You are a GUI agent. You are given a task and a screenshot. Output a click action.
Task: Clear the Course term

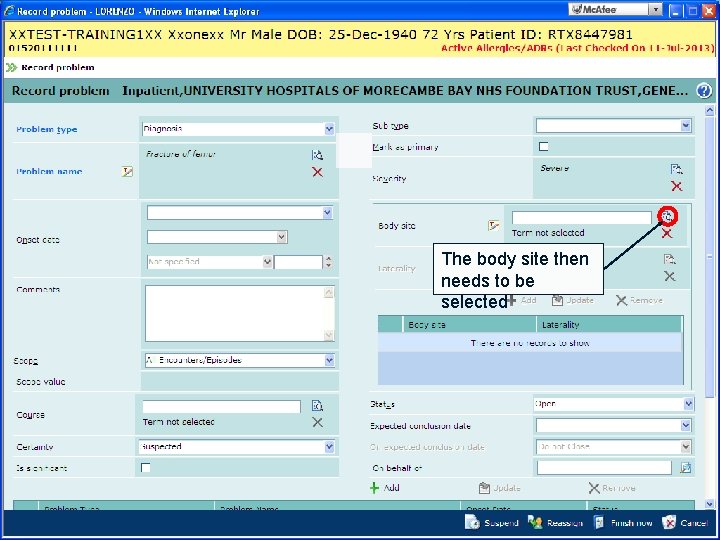click(317, 422)
